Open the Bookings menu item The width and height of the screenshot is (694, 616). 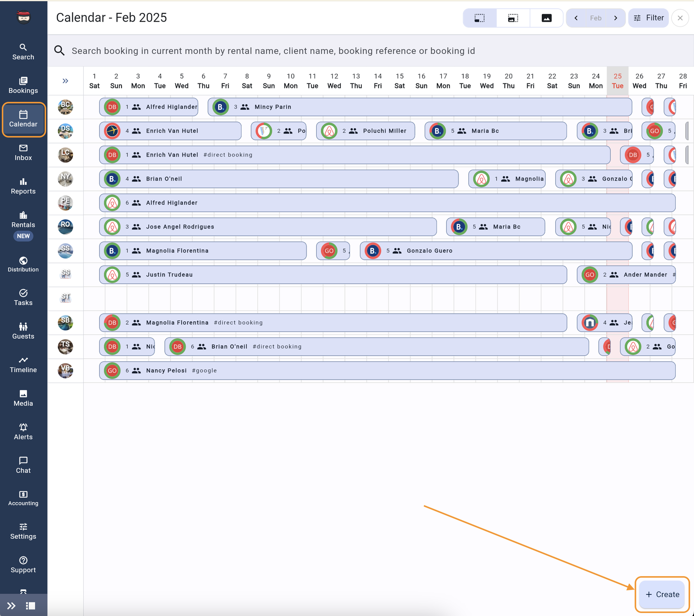tap(23, 85)
